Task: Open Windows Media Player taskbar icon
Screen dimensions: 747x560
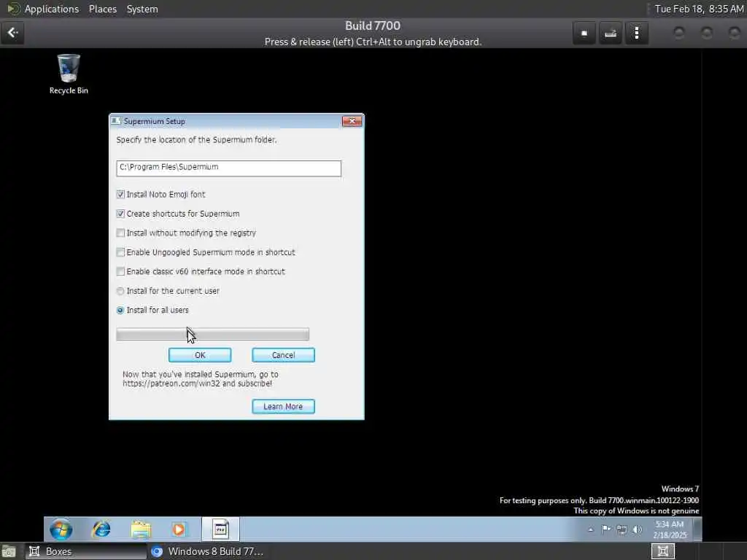Action: click(x=179, y=529)
